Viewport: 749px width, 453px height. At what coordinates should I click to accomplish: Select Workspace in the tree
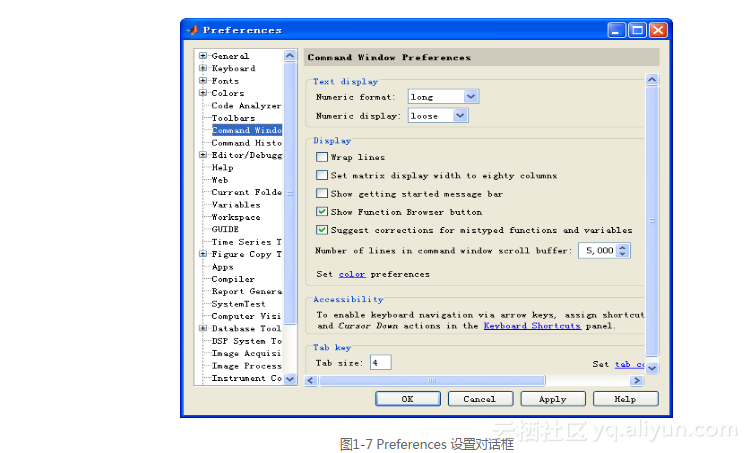pyautogui.click(x=236, y=217)
